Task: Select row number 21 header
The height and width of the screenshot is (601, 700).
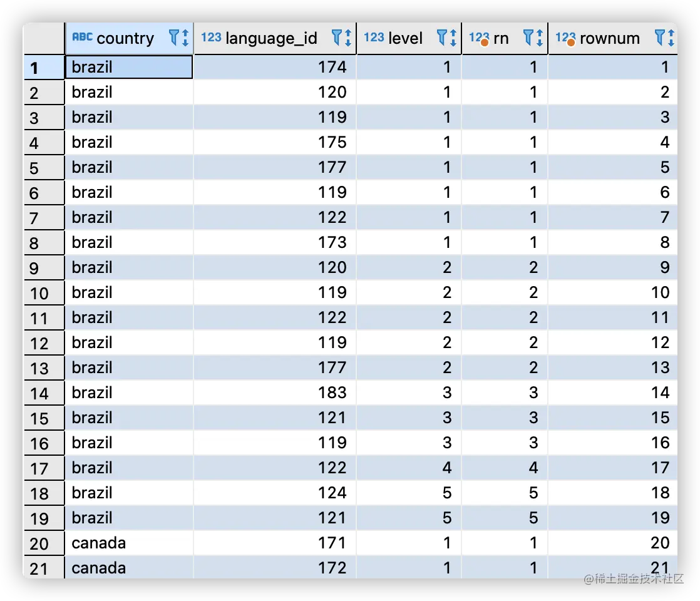Action: 44,568
